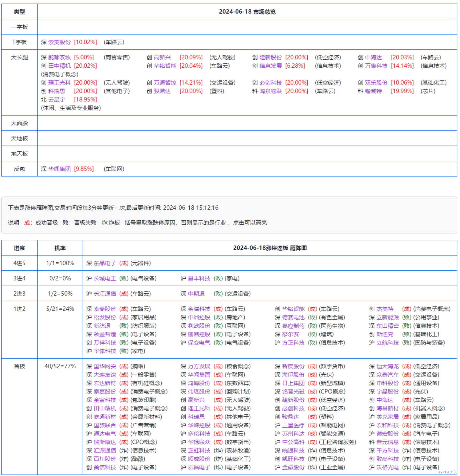Click the 2024-06-18 市场总览 table header
The height and width of the screenshot is (476, 460).
coord(247,12)
